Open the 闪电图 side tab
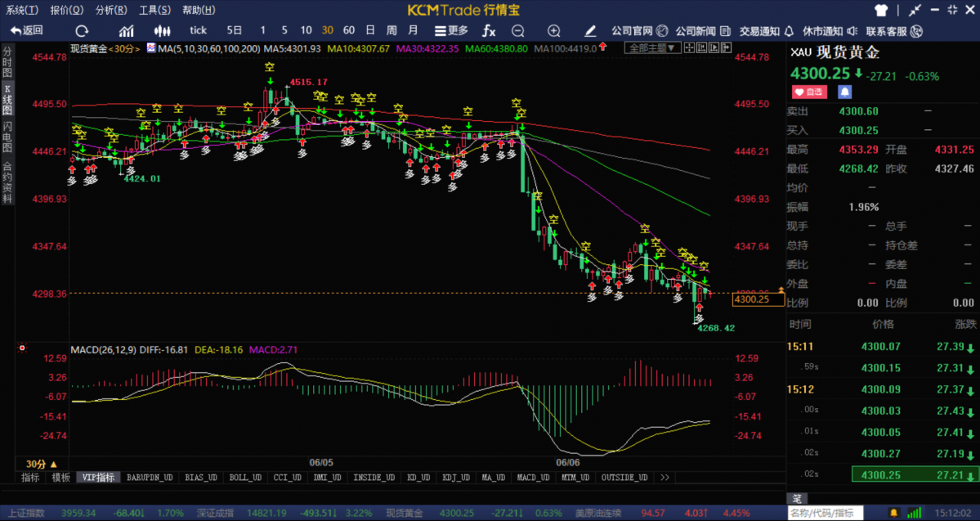Screen dimensions: 980x521 click(7, 138)
